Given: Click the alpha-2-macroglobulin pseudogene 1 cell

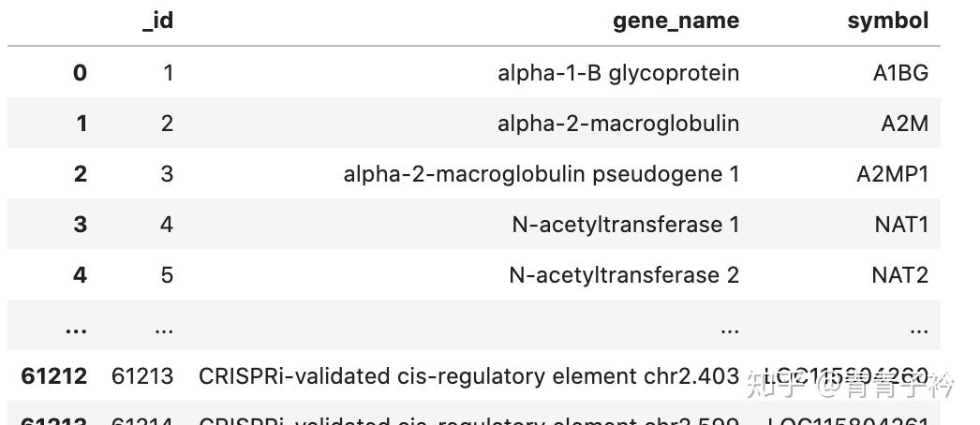Looking at the screenshot, I should pos(542,173).
